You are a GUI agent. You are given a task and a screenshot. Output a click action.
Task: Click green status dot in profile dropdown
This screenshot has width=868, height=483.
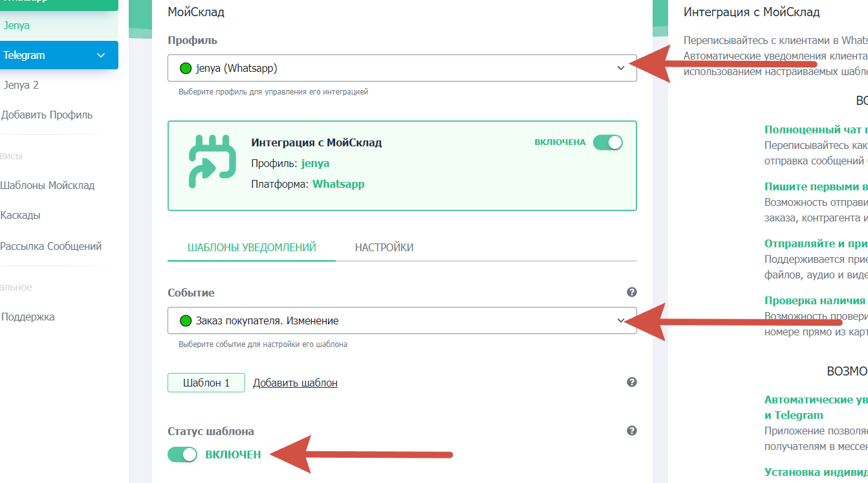[186, 68]
